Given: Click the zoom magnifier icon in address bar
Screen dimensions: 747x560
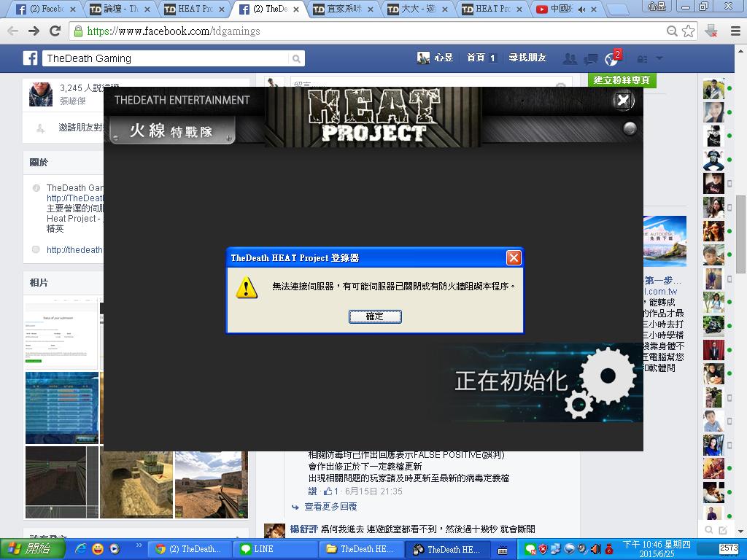Looking at the screenshot, I should pos(672,31).
